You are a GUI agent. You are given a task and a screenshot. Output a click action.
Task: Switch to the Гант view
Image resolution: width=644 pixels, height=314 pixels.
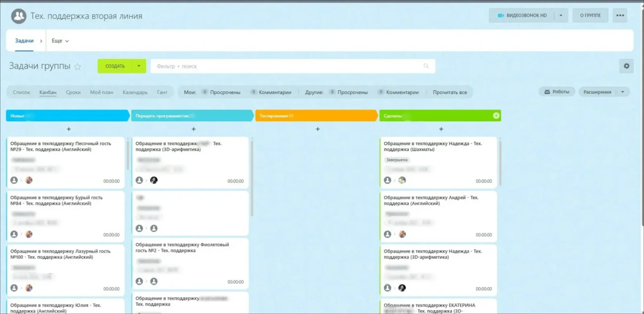point(162,92)
